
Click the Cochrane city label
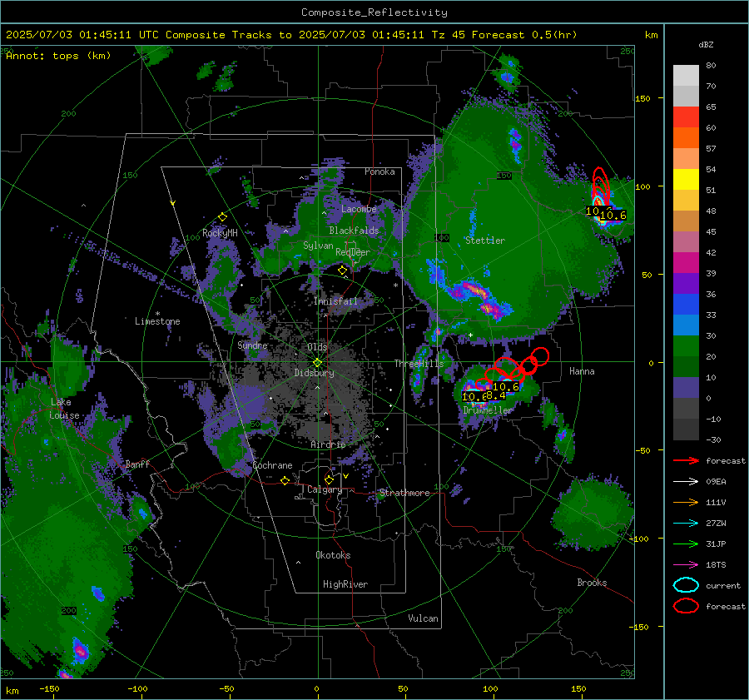272,465
